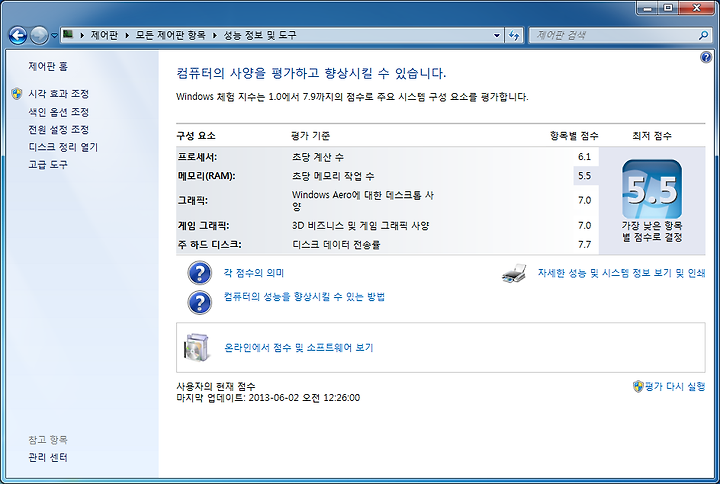Expand the arrow before 제어판 breadcrumb
This screenshot has height=484, width=720.
point(82,35)
